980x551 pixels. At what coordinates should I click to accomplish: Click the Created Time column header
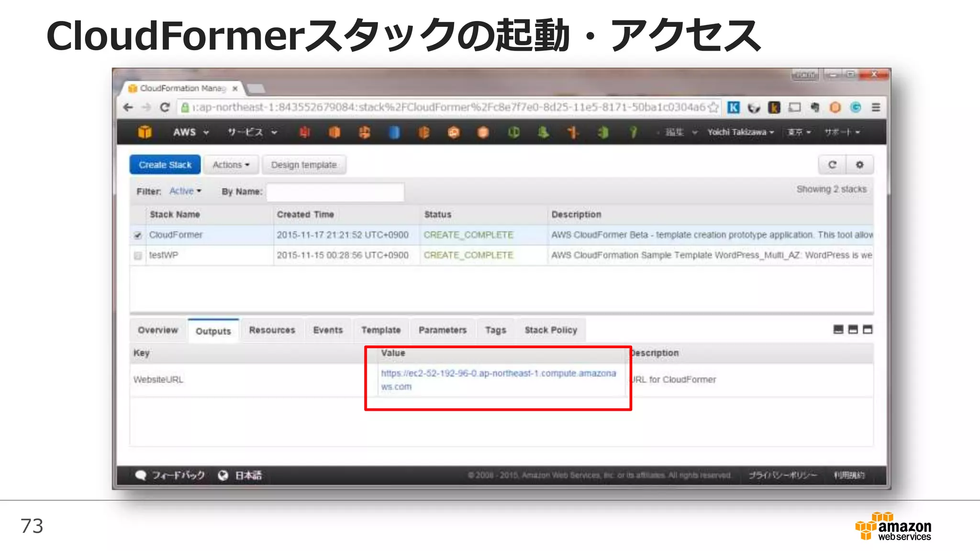pyautogui.click(x=305, y=214)
